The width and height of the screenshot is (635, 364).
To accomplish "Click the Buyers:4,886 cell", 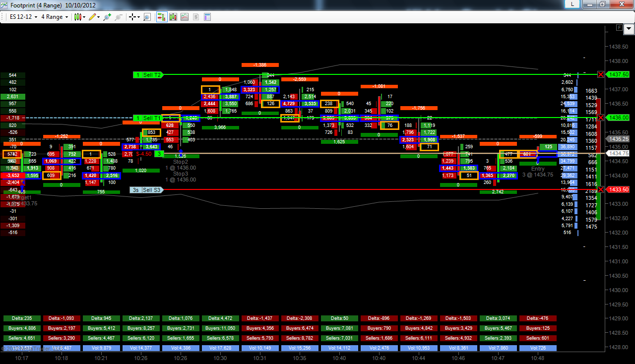I will 22,328.
